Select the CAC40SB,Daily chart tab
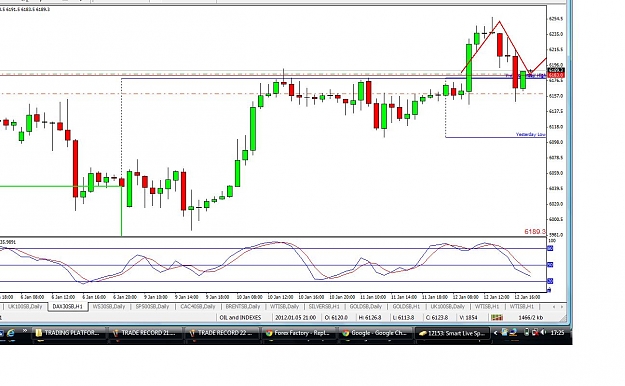Image resolution: width=625 pixels, height=386 pixels. pyautogui.click(x=198, y=306)
